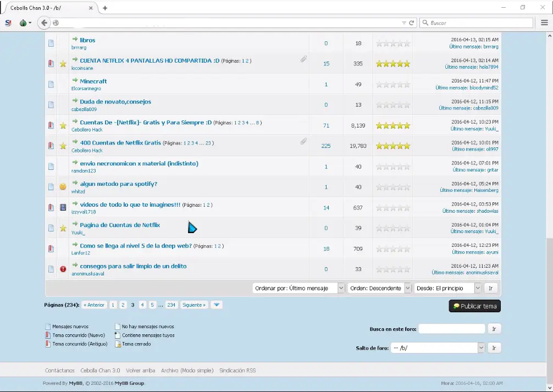Click the attachment paperclip on 400 Cuentas de Netflix row
This screenshot has height=392, width=553.
coord(303,141)
